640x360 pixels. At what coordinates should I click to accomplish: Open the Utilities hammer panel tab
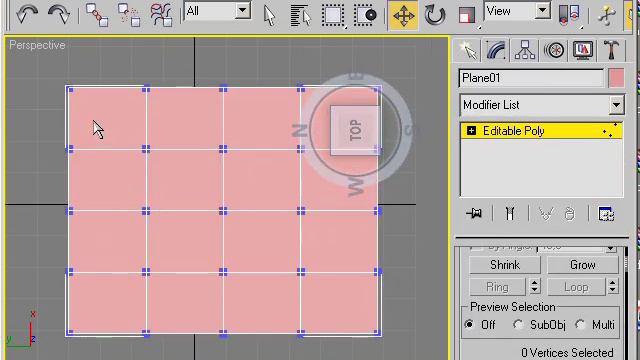tap(611, 51)
